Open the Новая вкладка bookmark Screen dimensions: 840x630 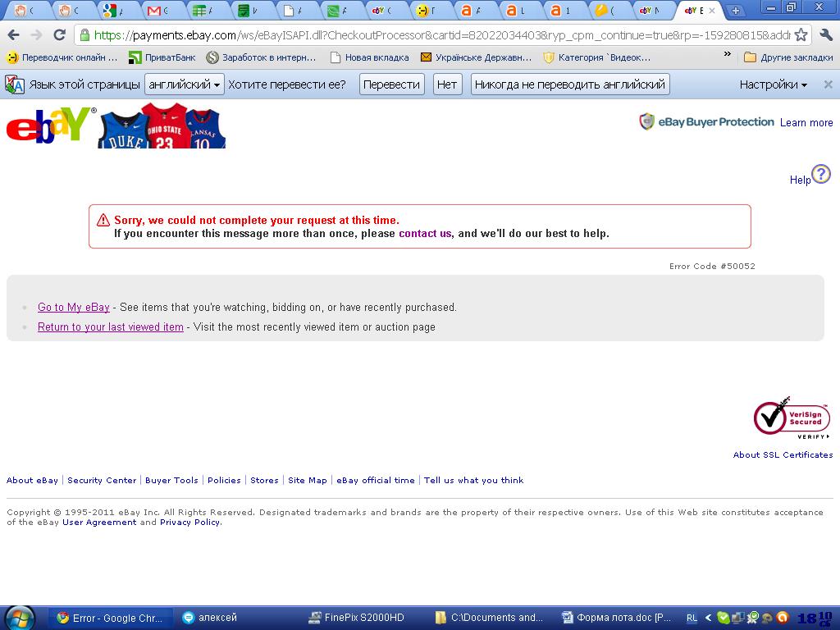370,57
